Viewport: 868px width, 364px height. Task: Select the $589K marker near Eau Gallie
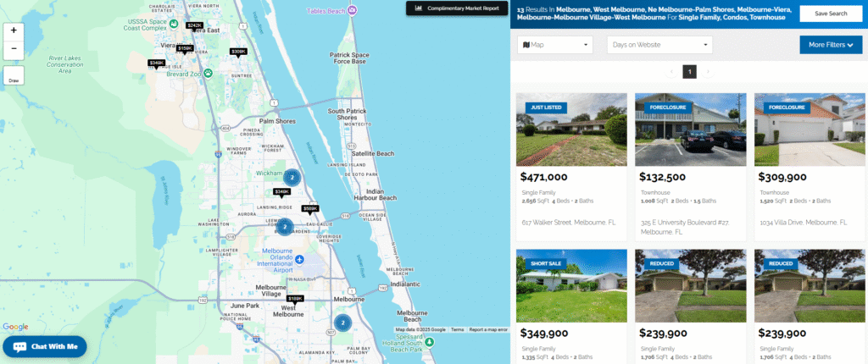pyautogui.click(x=310, y=208)
